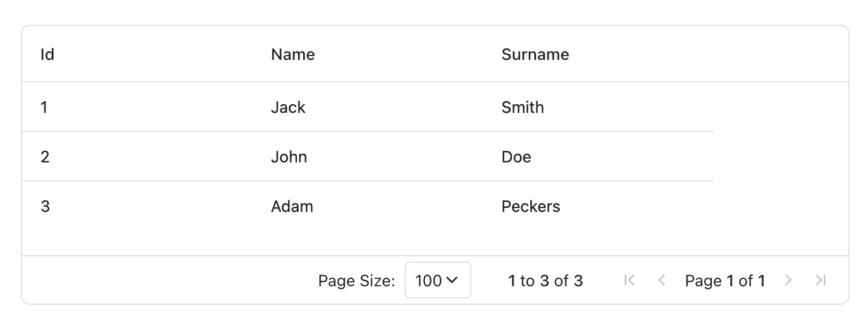The width and height of the screenshot is (868, 326).
Task: Click the Id cell with value 1
Action: click(x=137, y=107)
